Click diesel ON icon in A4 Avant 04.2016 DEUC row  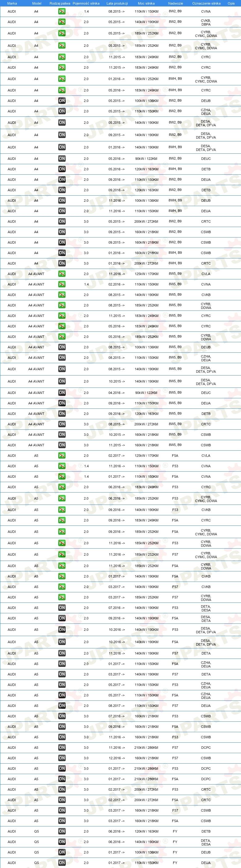coord(62,393)
